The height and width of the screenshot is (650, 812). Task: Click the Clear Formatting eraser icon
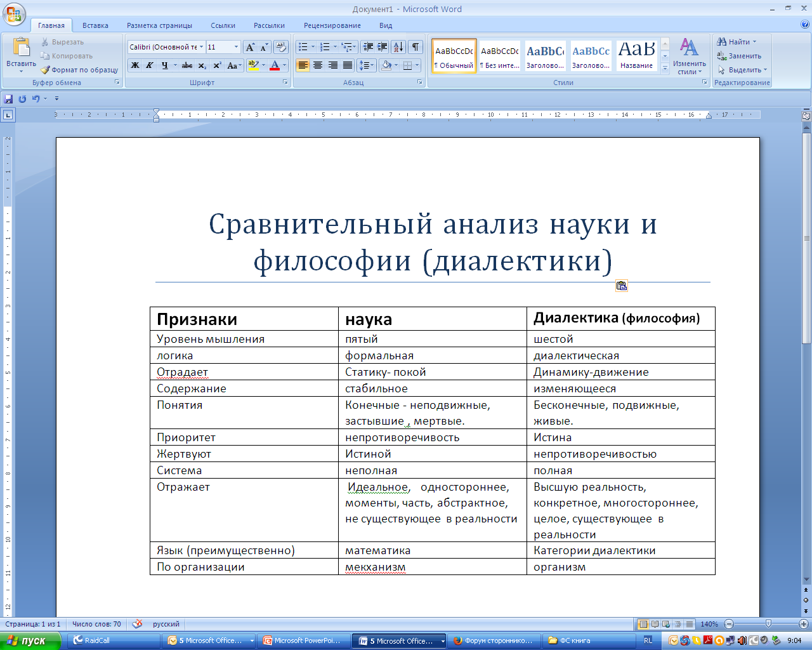point(281,47)
